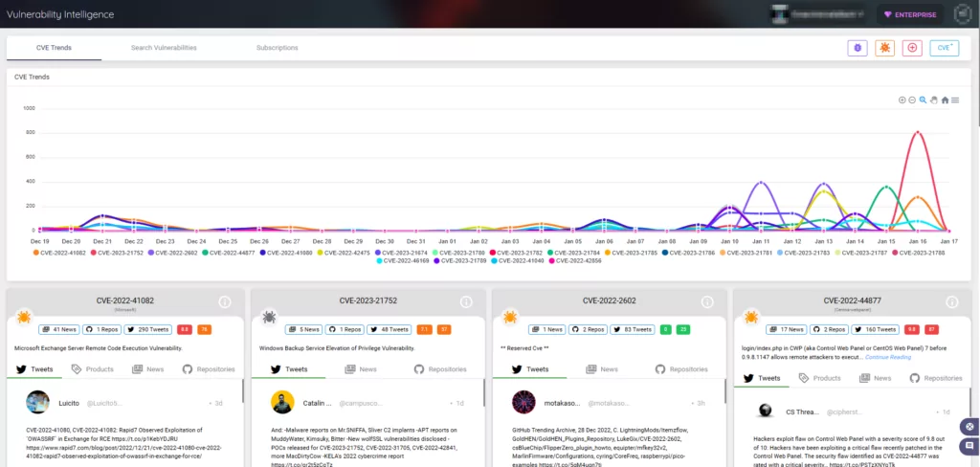
Task: Open the chart hamburger export menu
Action: (x=956, y=100)
